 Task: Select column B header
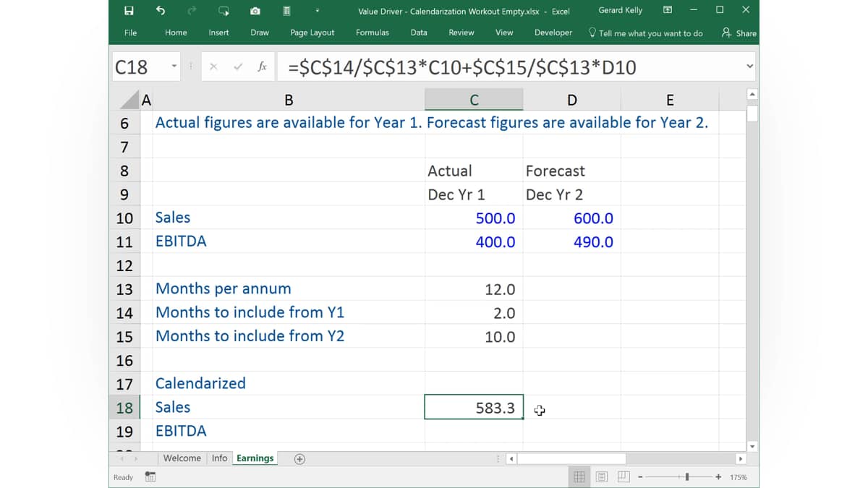(x=289, y=100)
